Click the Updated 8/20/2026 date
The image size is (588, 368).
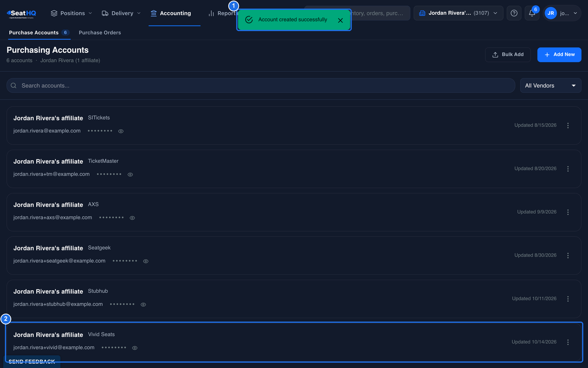click(x=535, y=169)
